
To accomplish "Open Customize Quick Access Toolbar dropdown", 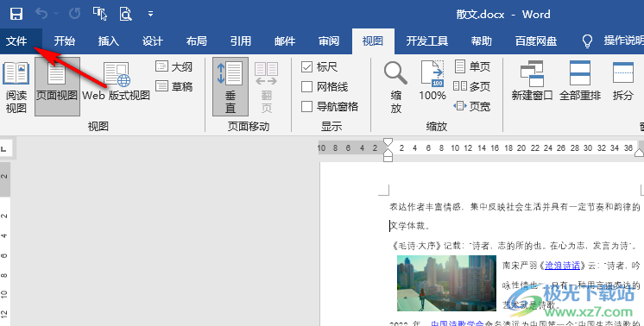I will 151,14.
